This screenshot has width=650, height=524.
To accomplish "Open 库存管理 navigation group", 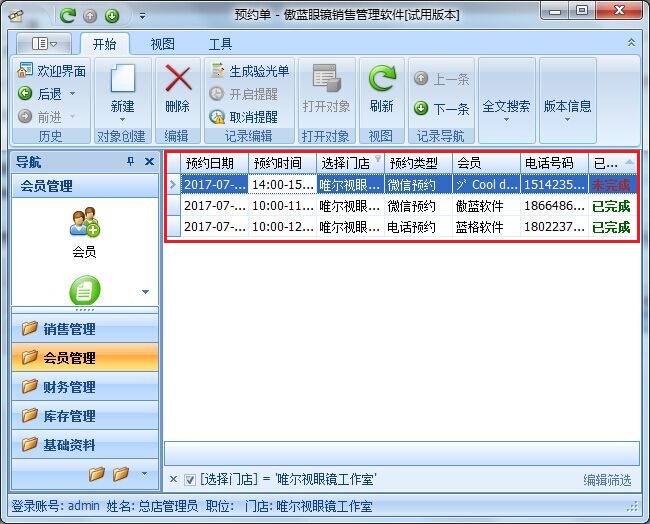I will (x=85, y=415).
